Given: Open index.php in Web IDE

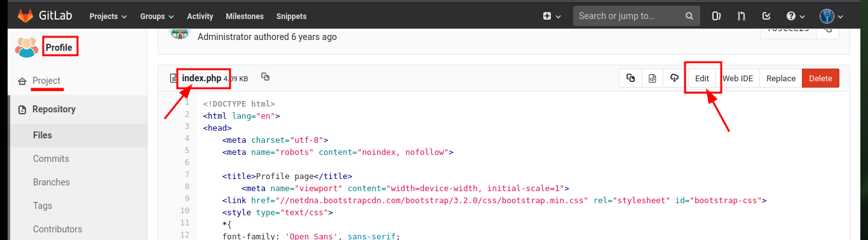Looking at the screenshot, I should pos(738,78).
